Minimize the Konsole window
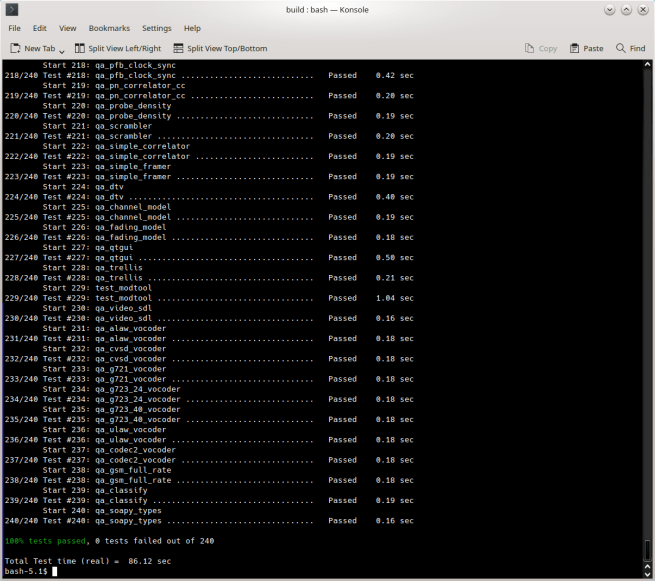Viewport: 655px width, 581px height. [609, 9]
